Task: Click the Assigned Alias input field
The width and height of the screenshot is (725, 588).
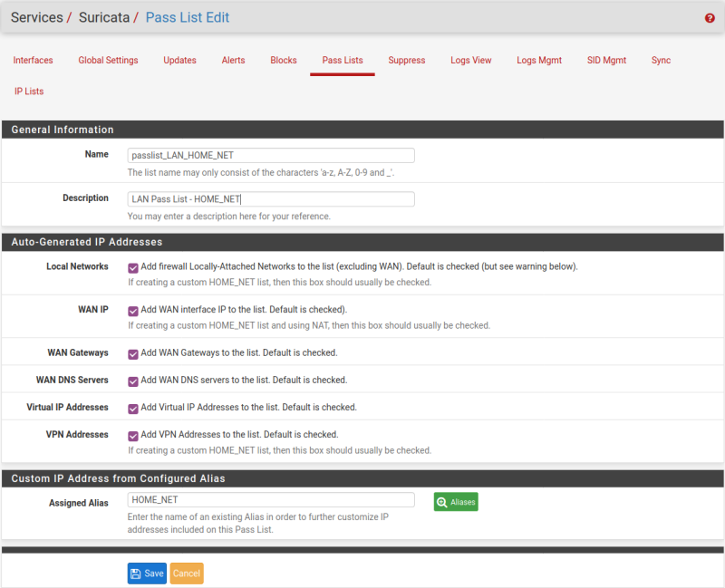Action: [x=271, y=500]
